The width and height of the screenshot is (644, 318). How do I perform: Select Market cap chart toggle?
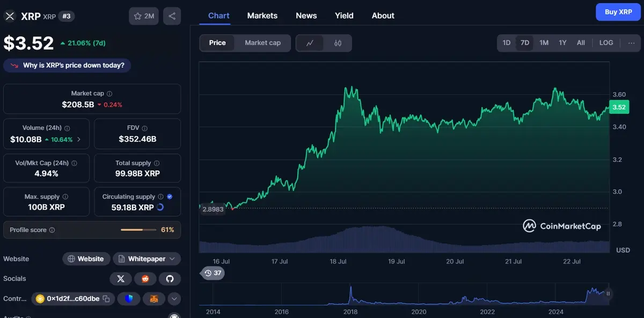coord(262,43)
